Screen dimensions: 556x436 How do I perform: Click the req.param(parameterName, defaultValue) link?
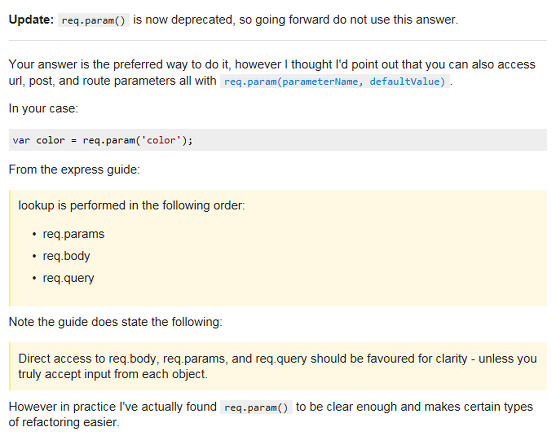[x=335, y=82]
